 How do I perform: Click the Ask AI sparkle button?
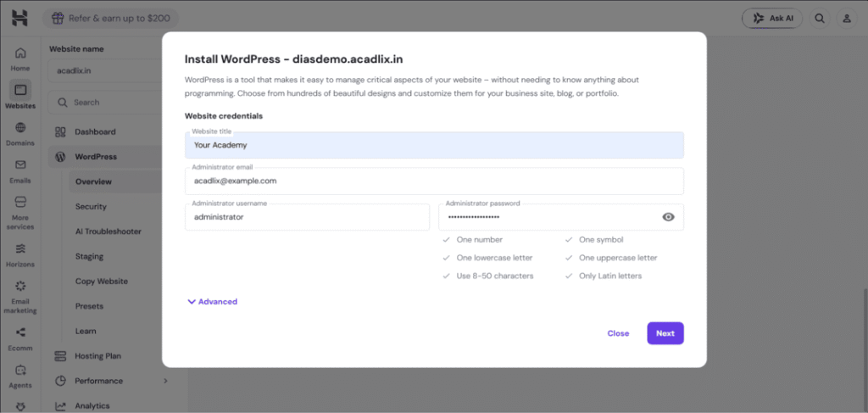(x=772, y=19)
